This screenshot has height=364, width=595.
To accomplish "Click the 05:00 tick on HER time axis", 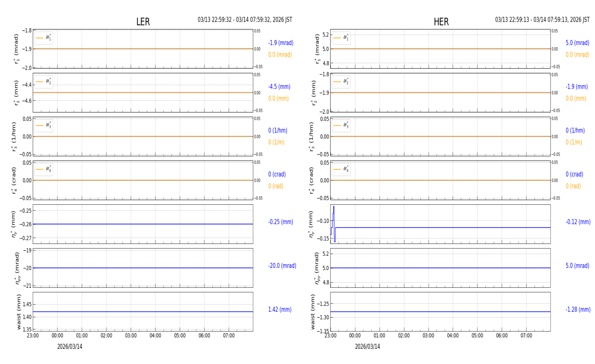I will coord(477,336).
